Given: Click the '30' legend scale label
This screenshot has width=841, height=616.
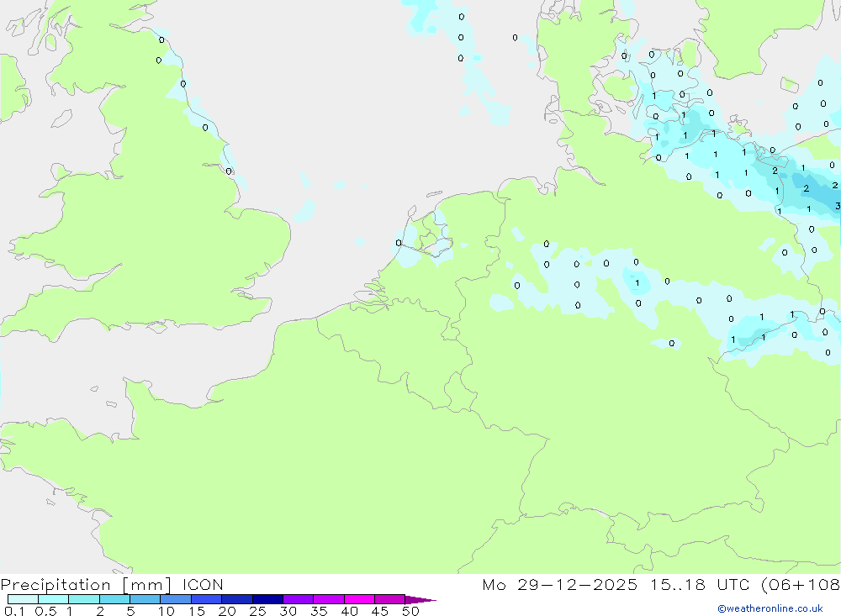Looking at the screenshot, I should coord(288,611).
